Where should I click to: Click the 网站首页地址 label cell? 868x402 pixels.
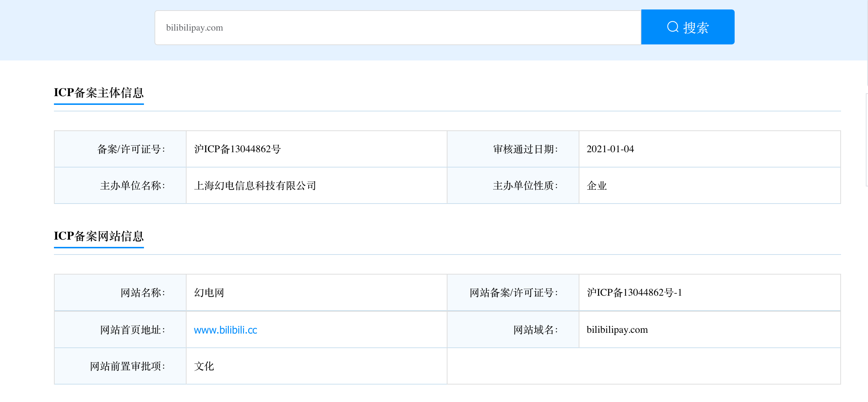pyautogui.click(x=132, y=330)
